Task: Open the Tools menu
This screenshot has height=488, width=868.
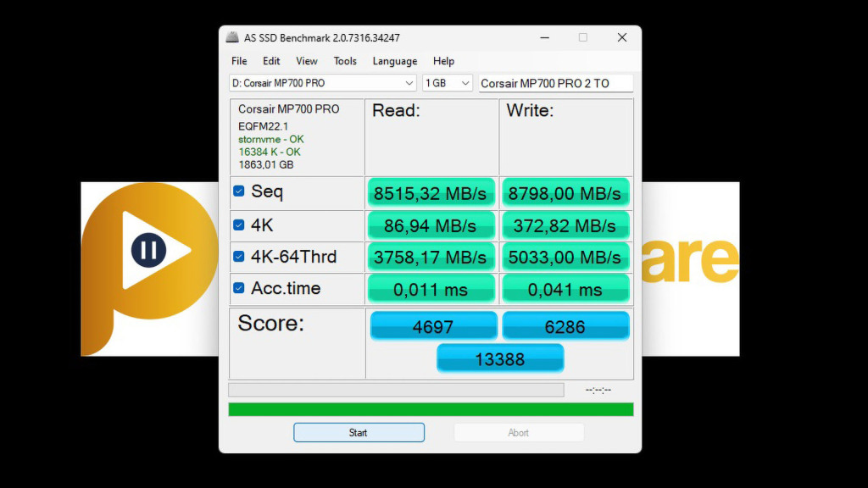Action: tap(345, 61)
